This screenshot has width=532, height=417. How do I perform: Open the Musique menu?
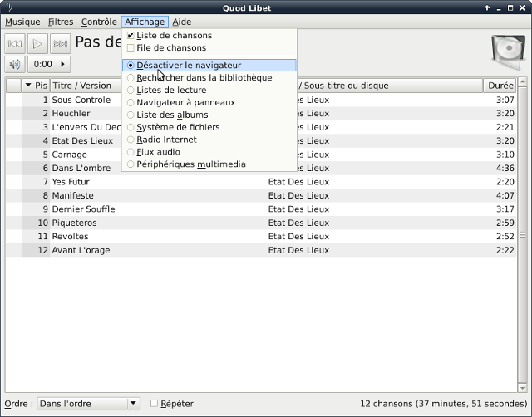point(22,22)
